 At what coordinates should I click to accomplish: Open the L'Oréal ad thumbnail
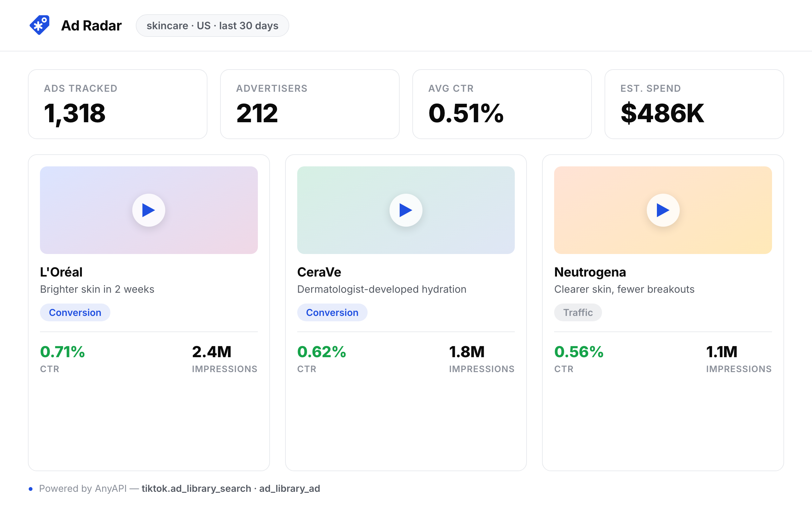pyautogui.click(x=149, y=210)
